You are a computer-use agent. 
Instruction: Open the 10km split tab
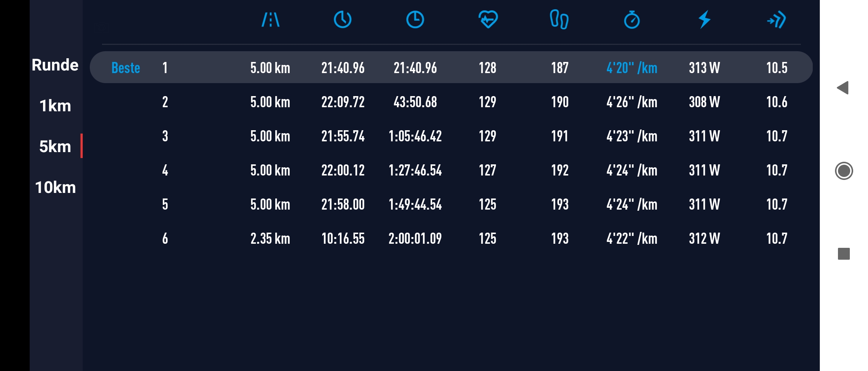click(55, 187)
